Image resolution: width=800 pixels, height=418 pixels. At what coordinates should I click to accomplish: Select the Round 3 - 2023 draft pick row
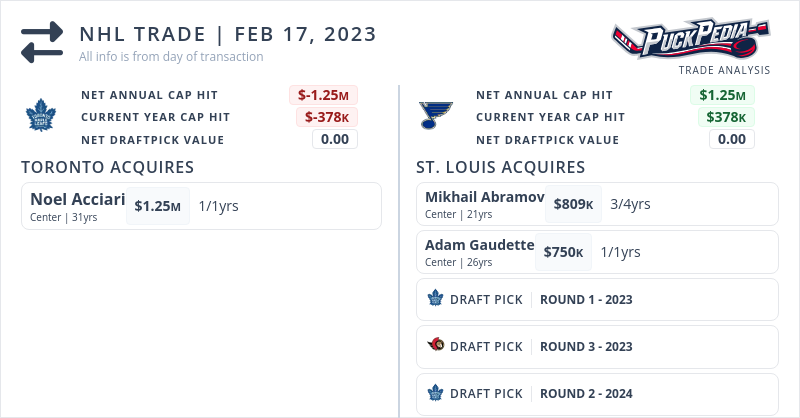[x=596, y=346]
